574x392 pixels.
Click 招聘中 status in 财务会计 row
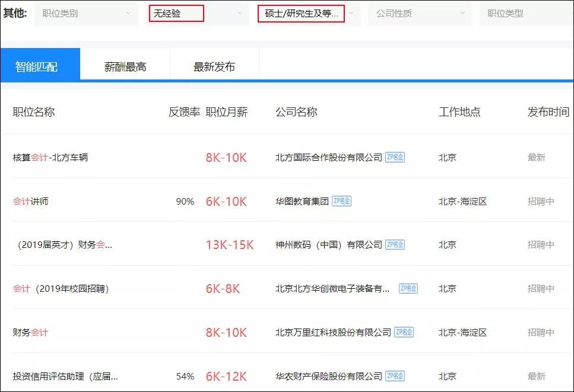point(541,332)
